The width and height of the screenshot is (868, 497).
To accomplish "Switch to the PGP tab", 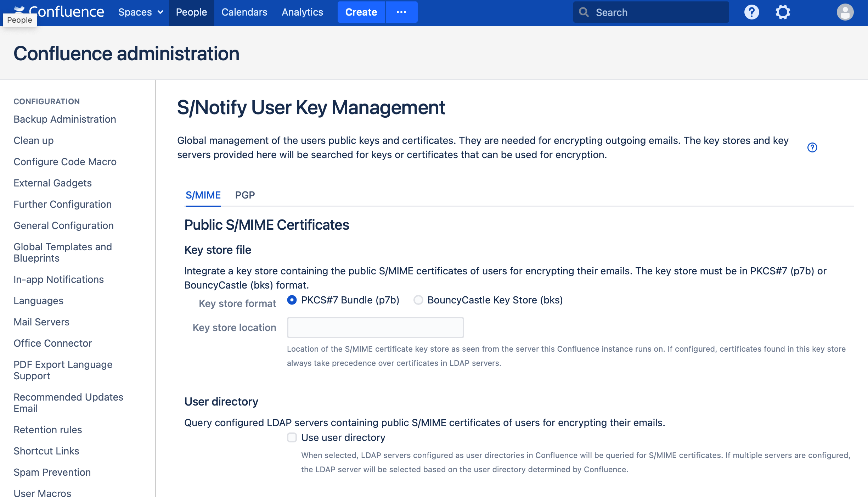I will (245, 195).
